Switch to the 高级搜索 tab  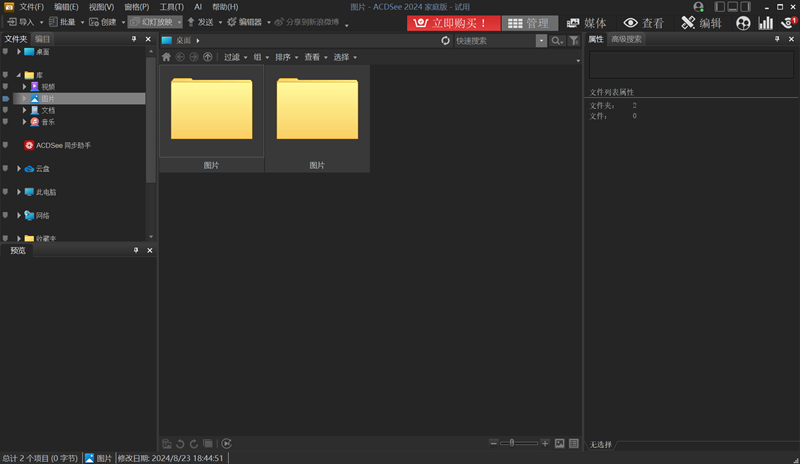tap(627, 39)
